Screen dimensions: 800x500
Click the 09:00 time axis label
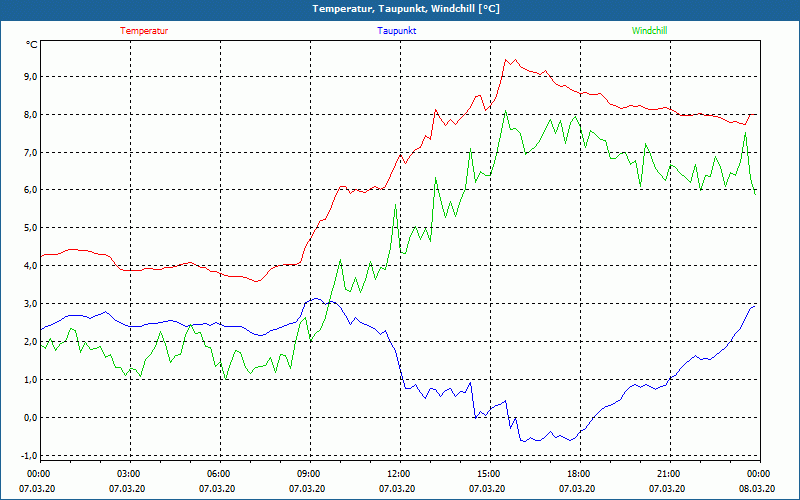click(x=308, y=474)
